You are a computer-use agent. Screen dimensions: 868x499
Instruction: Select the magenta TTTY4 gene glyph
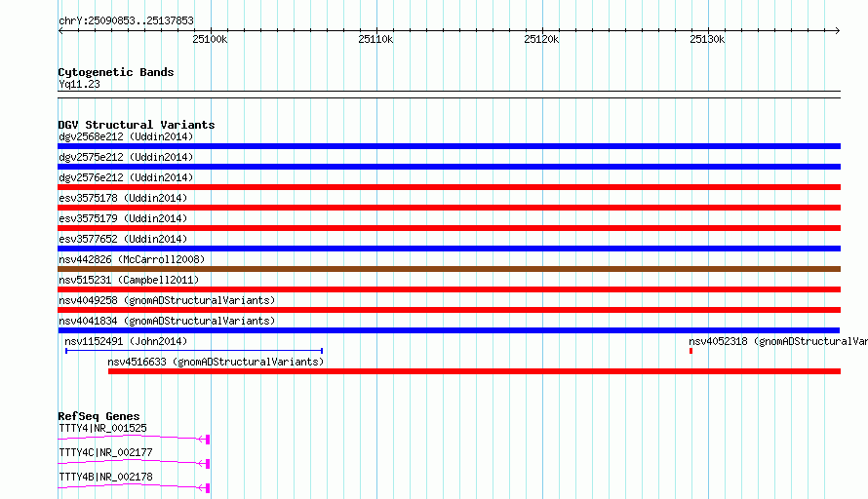134,440
